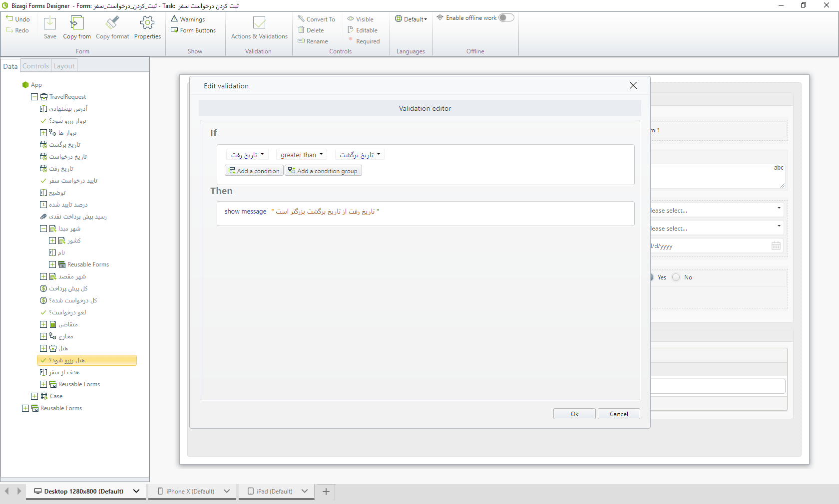Select Reusable Forms under شهر مبدا
This screenshot has height=504, width=839.
pos(88,264)
